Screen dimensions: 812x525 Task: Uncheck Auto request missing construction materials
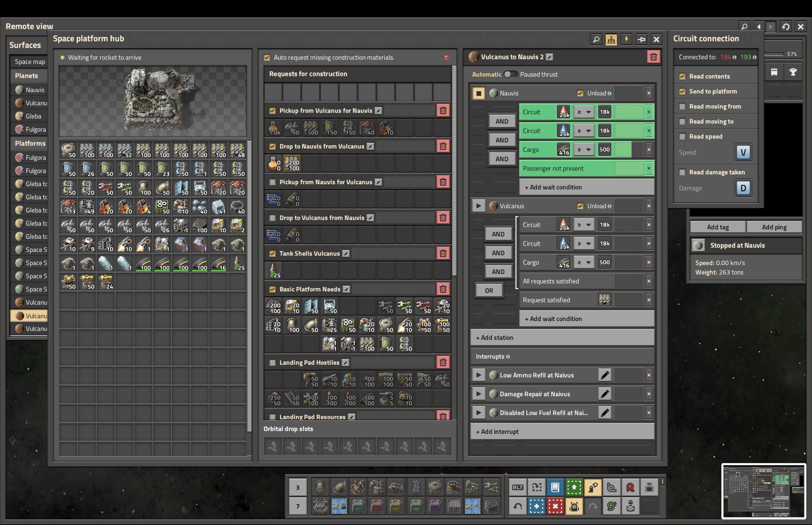click(x=267, y=58)
